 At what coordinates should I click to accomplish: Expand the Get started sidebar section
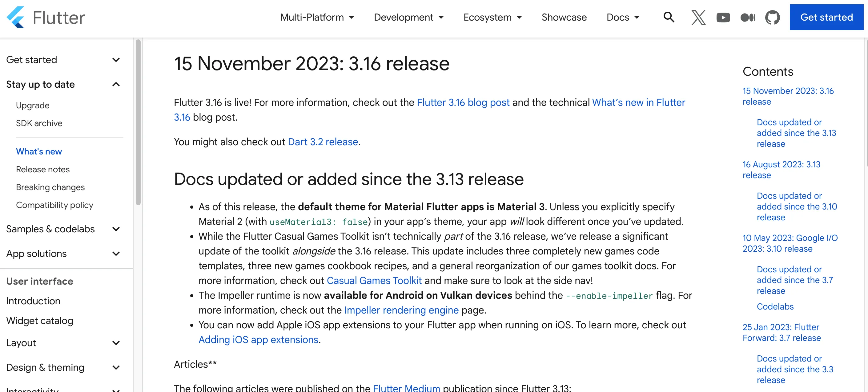click(x=116, y=60)
